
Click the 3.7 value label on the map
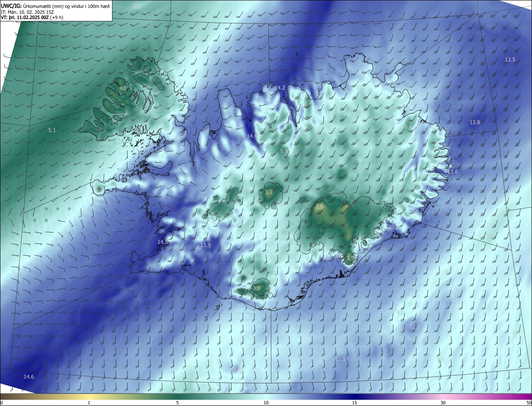click(269, 193)
